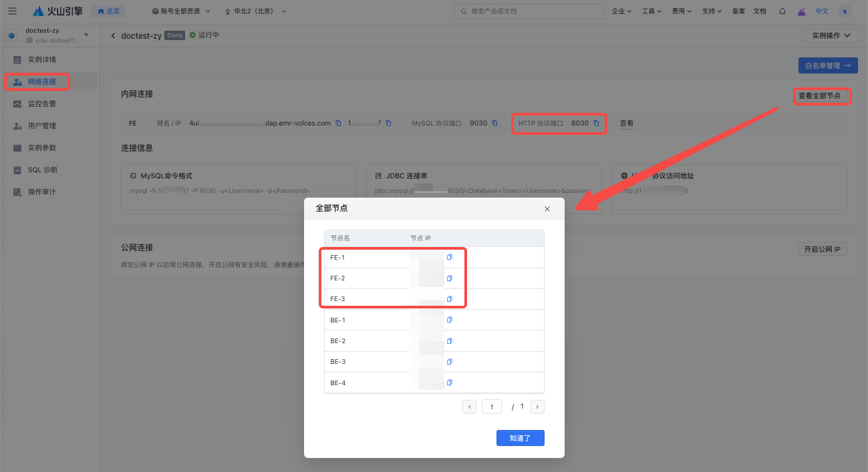This screenshot has width=868, height=472.
Task: Click the page number input field
Action: [x=491, y=407]
